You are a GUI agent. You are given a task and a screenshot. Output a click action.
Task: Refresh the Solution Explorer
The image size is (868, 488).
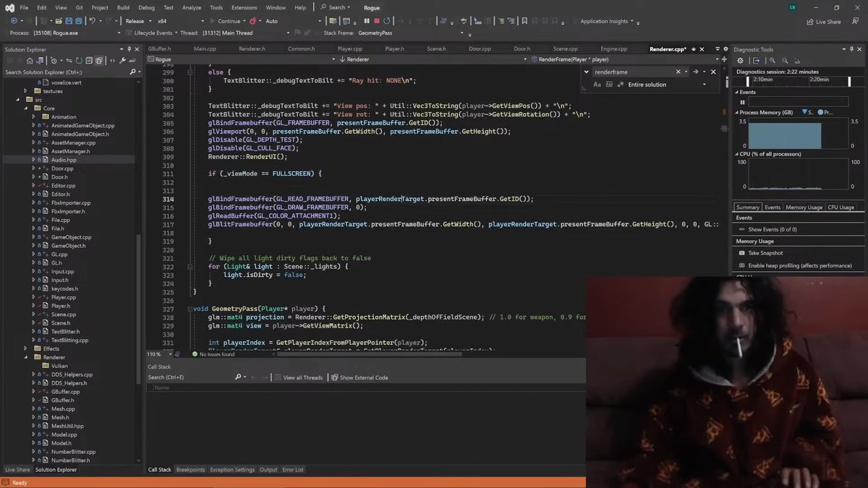(79, 61)
